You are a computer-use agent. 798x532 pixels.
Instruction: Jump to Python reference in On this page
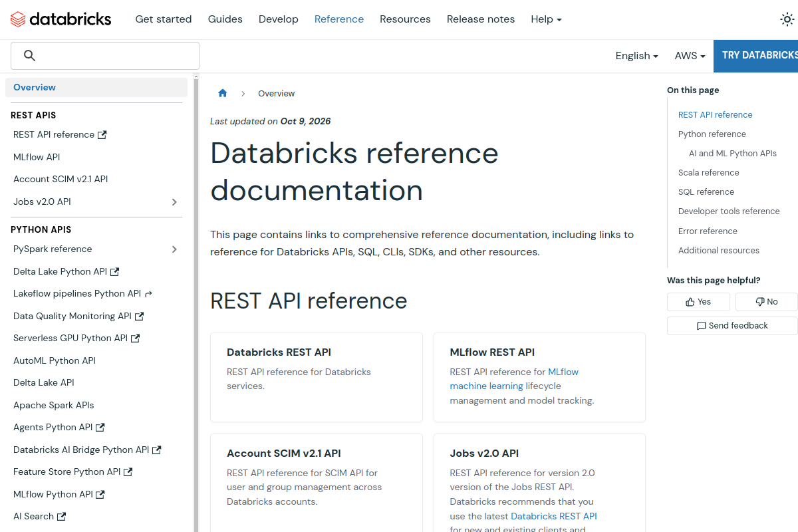712,134
